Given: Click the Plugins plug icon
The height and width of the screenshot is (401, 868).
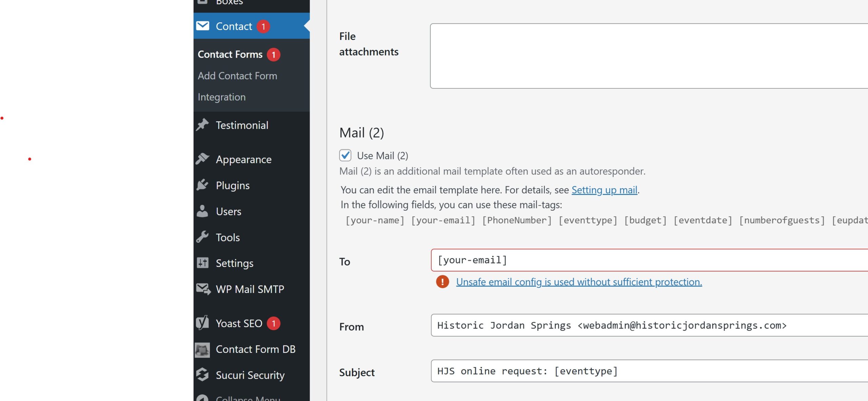Looking at the screenshot, I should (x=202, y=185).
